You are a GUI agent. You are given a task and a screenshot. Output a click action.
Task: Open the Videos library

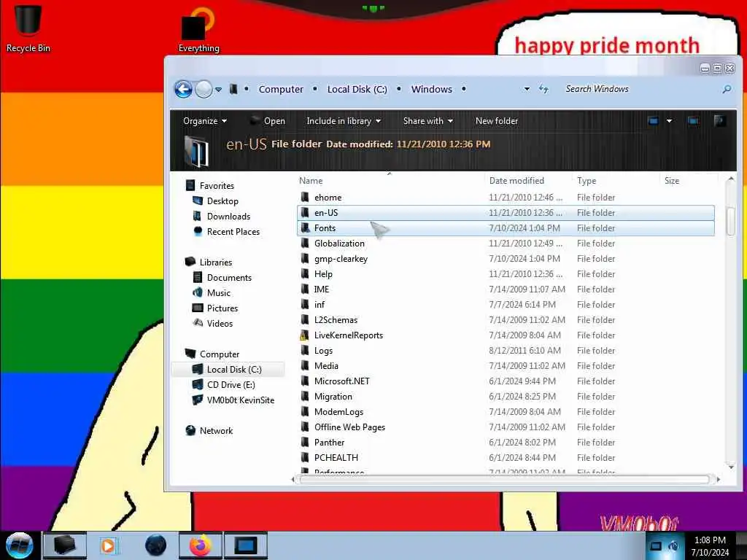220,323
